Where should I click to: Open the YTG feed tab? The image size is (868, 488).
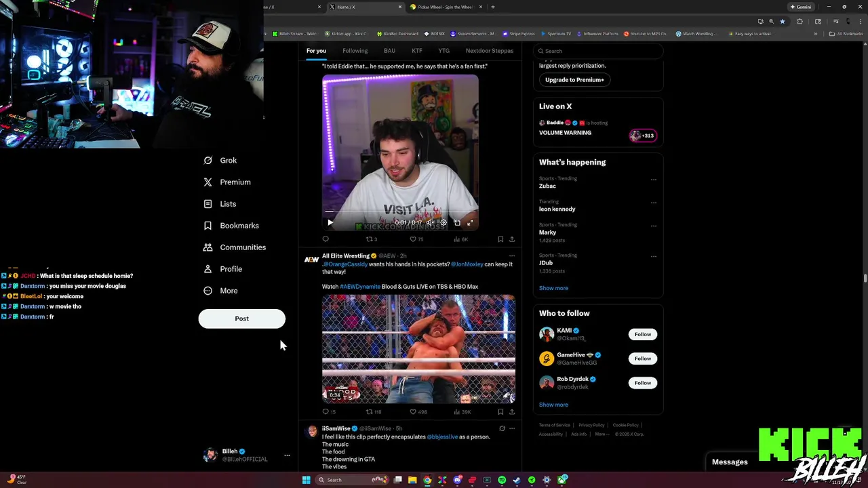click(x=443, y=51)
